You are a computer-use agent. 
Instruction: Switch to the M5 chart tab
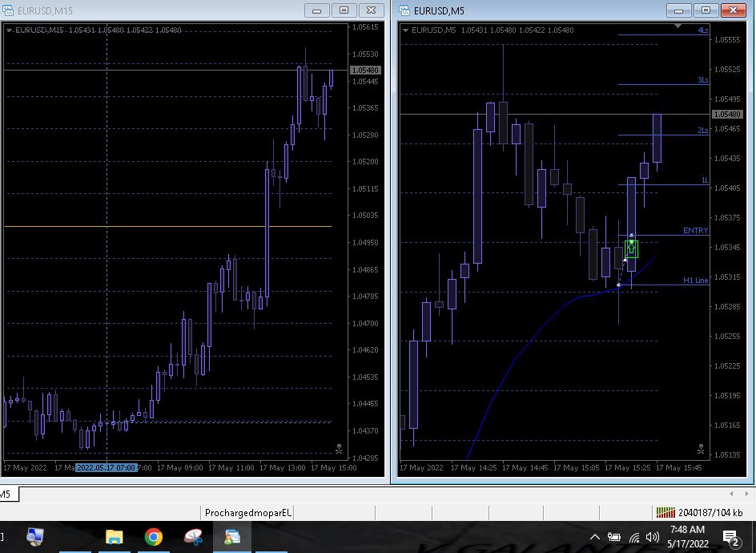(8, 494)
